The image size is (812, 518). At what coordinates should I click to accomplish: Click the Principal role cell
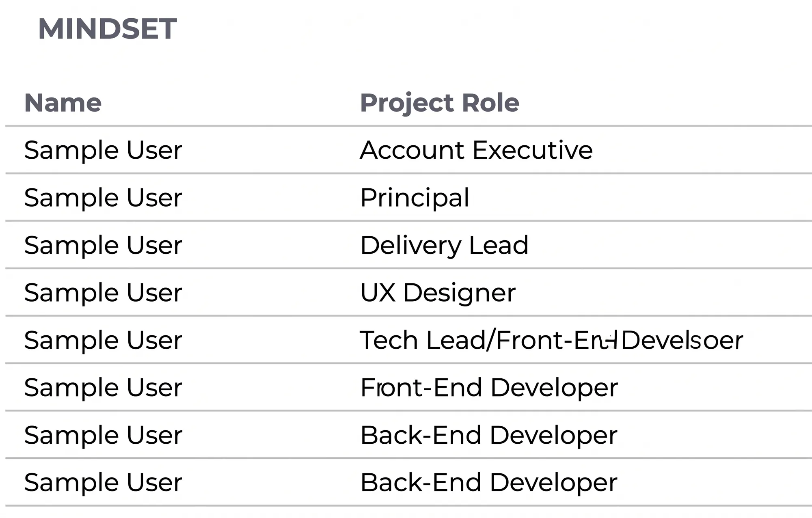click(415, 198)
